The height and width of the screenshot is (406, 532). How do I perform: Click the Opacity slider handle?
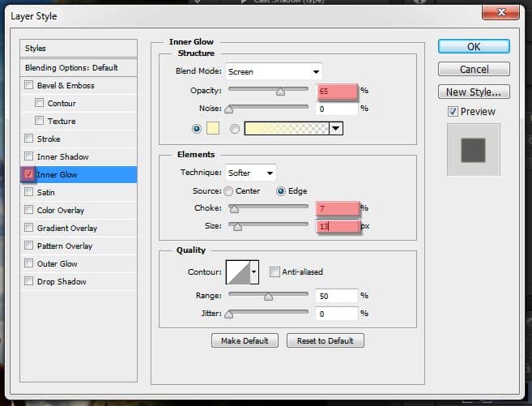[x=281, y=92]
